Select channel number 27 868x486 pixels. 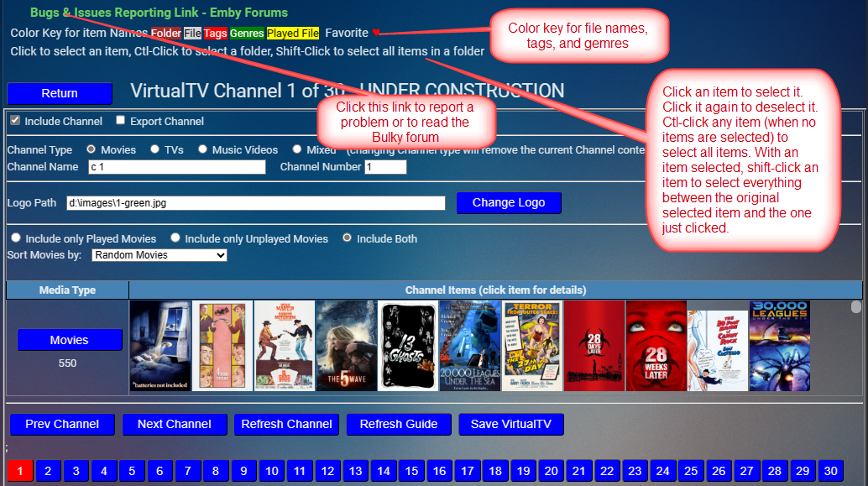point(747,471)
